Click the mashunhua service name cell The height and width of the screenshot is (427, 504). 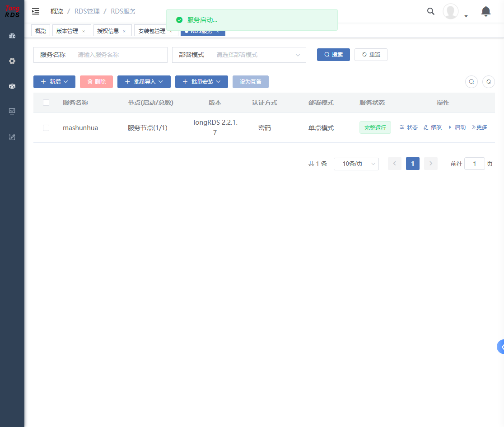pos(80,128)
